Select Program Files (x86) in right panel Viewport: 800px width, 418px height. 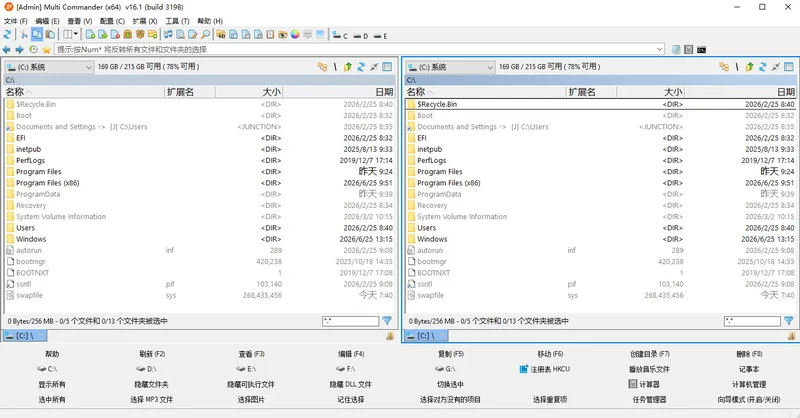point(601,183)
